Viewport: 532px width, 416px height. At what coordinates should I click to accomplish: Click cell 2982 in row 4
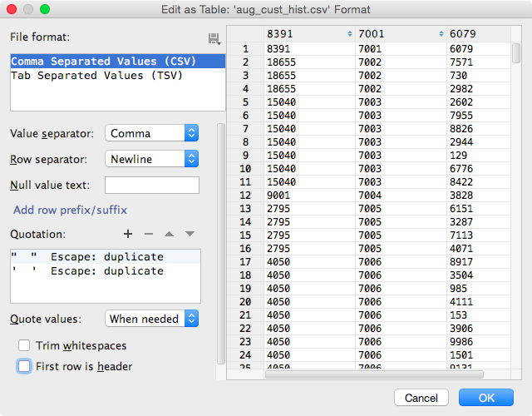point(479,89)
